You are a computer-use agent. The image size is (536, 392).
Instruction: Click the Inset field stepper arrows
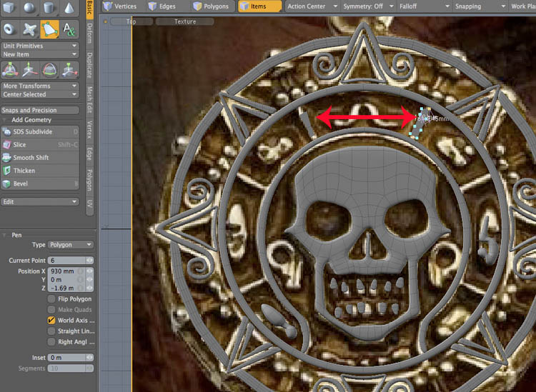coord(89,358)
